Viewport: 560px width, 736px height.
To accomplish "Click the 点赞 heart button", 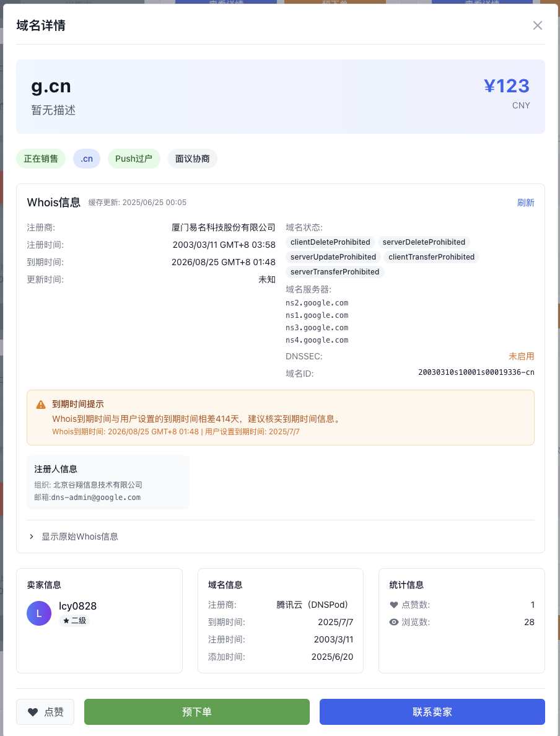I will 45,712.
